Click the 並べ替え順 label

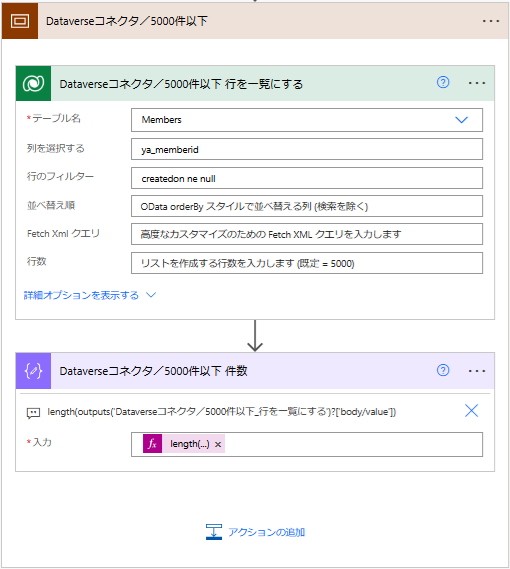[51, 205]
